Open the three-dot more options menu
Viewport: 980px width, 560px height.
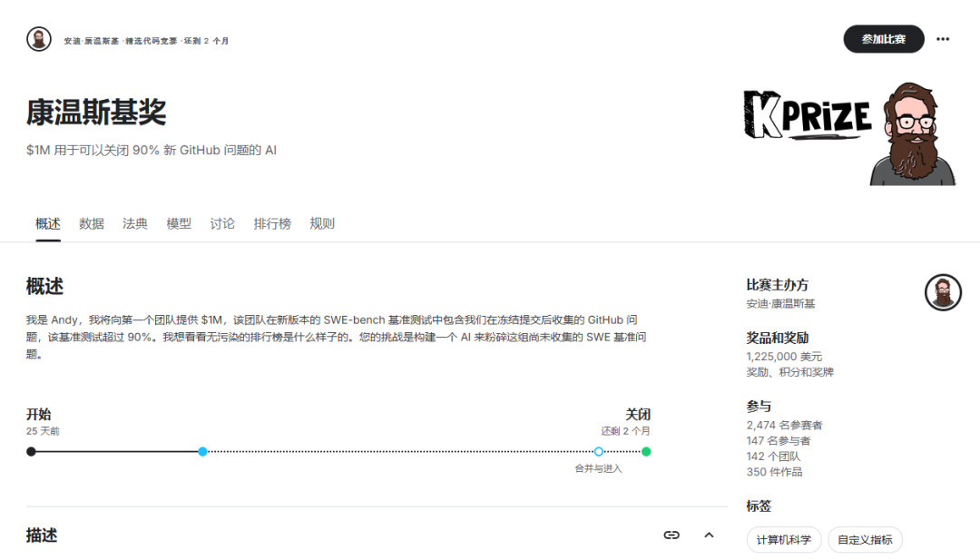943,39
